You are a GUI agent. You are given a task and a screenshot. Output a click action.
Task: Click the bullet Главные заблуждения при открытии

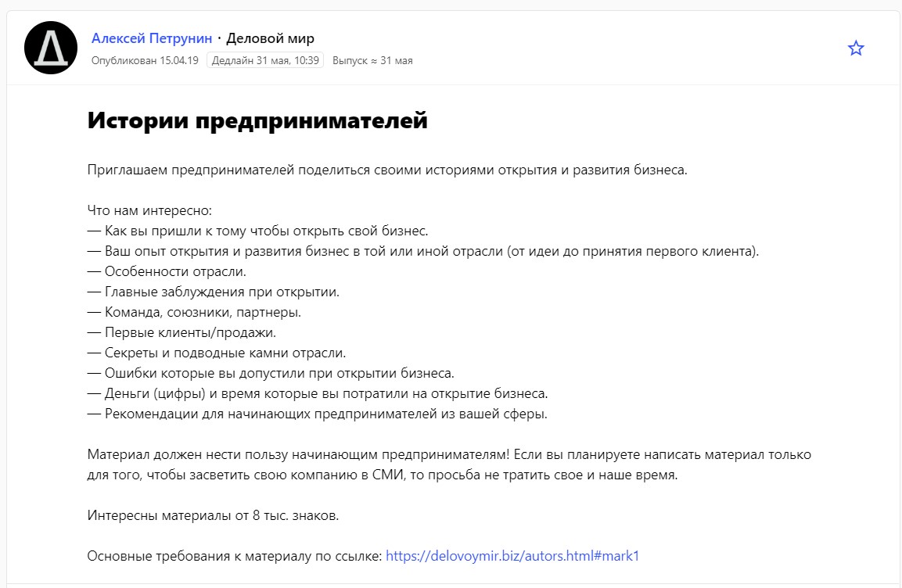point(213,292)
